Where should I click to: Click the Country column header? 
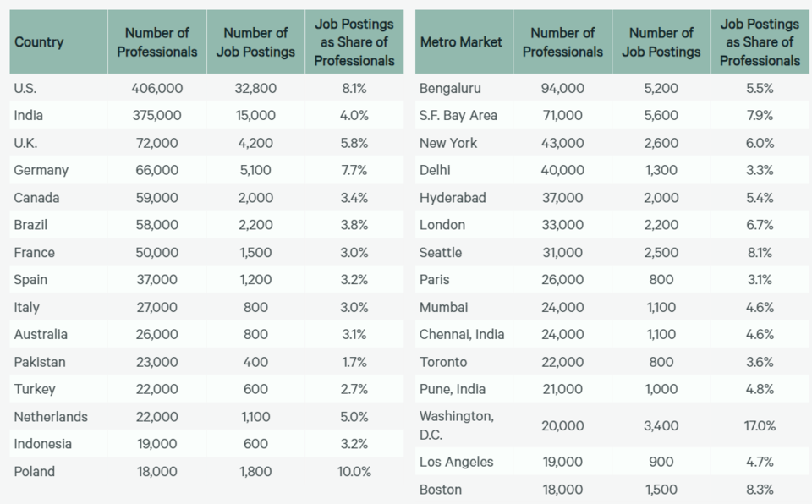click(x=39, y=42)
